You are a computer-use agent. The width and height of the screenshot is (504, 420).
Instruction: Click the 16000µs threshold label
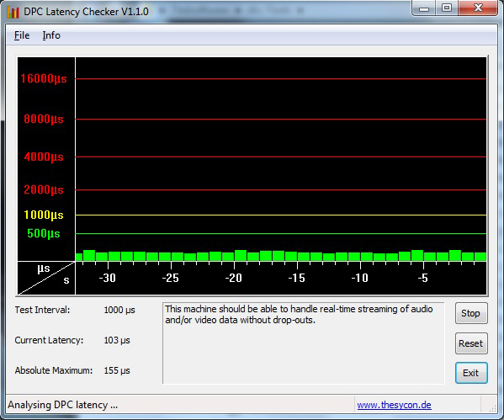(44, 79)
